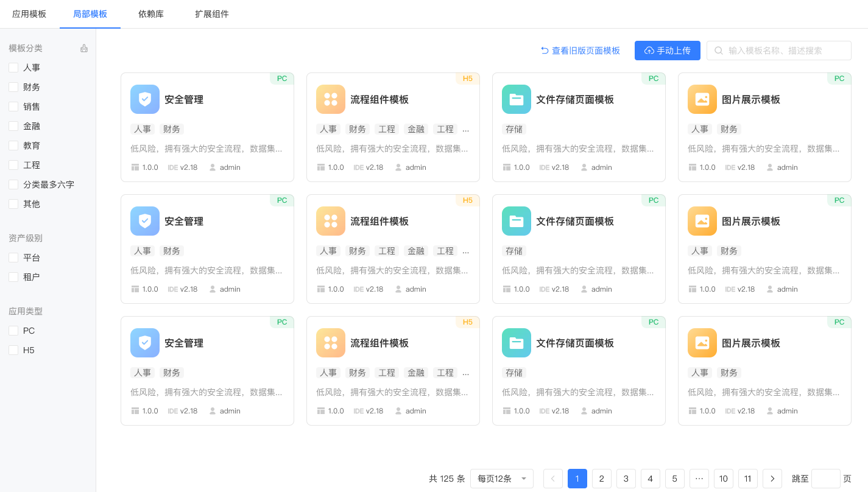This screenshot has height=492, width=868.
Task: Expand hidden tags on top-row 流程组件模板 card
Action: [x=466, y=129]
